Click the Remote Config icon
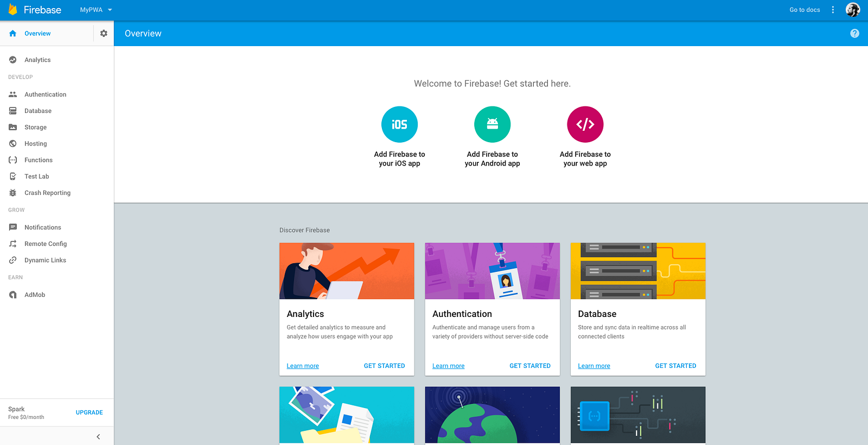 (13, 244)
